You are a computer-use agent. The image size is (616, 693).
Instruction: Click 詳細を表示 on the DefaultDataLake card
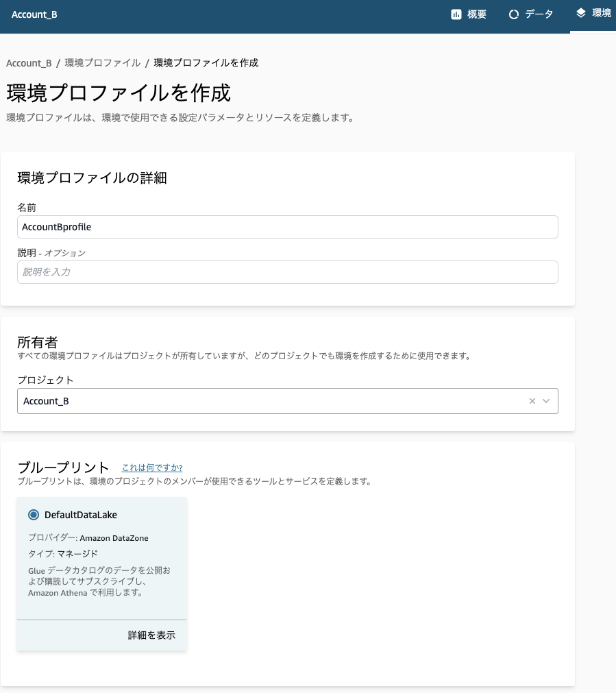coord(151,635)
